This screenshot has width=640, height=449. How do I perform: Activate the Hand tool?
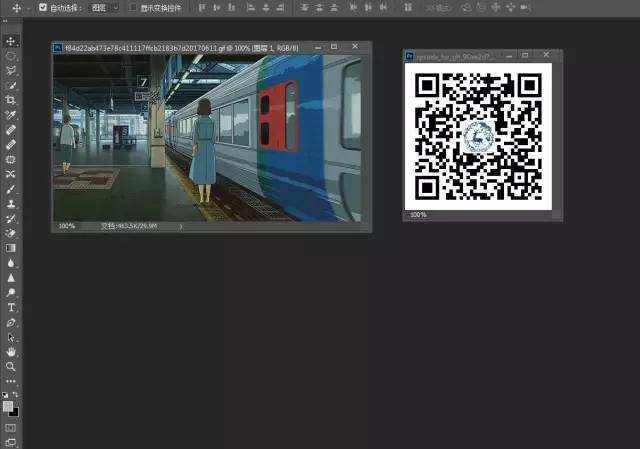pyautogui.click(x=12, y=352)
